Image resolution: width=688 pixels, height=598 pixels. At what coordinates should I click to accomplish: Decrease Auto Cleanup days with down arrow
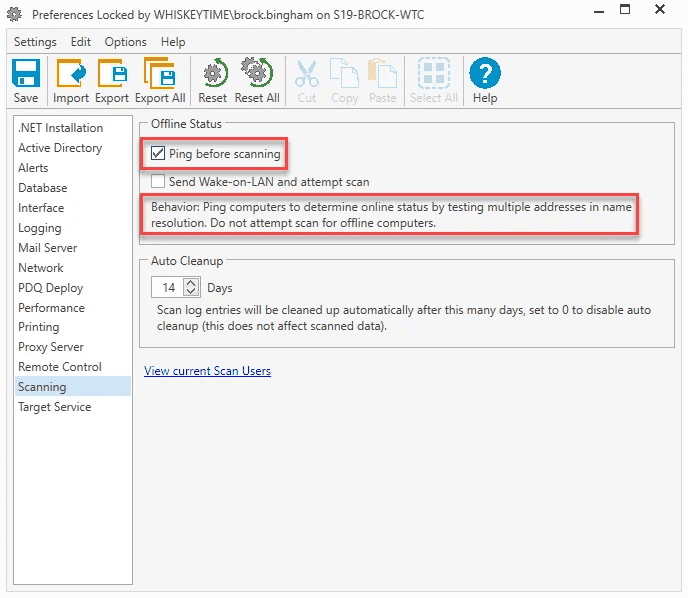coord(190,291)
